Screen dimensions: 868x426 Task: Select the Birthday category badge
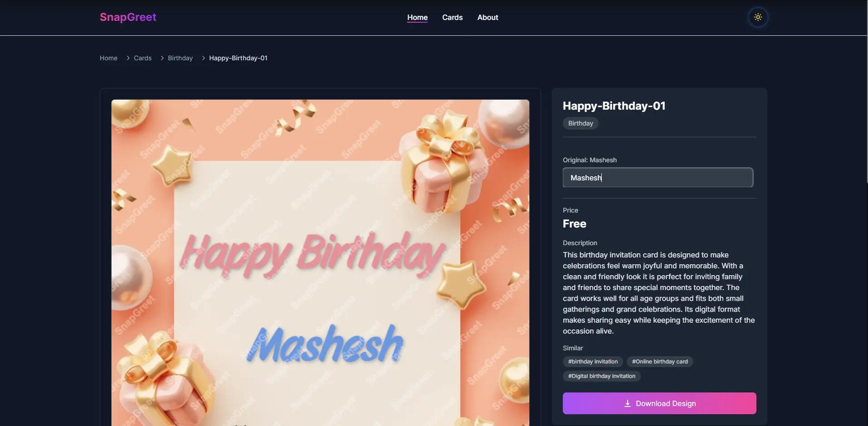click(x=580, y=123)
